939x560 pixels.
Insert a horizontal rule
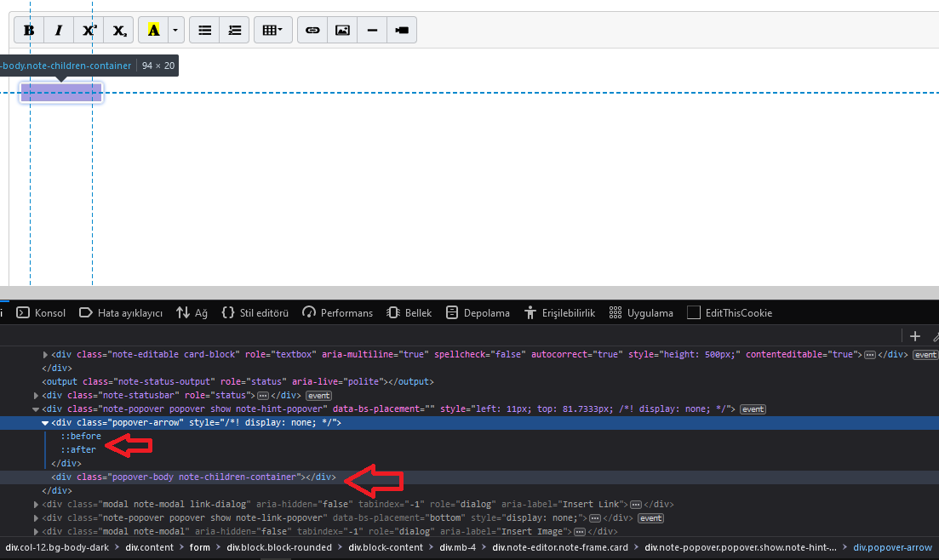371,30
